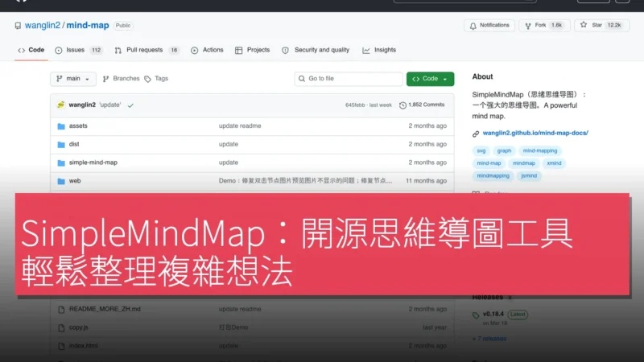Click the Star icon
The height and width of the screenshot is (362, 644).
[583, 26]
